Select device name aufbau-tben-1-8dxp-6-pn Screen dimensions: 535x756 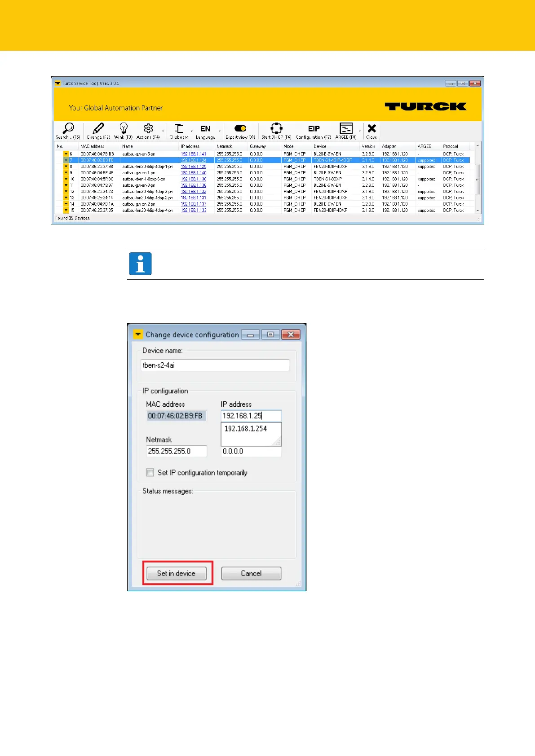pyautogui.click(x=144, y=179)
